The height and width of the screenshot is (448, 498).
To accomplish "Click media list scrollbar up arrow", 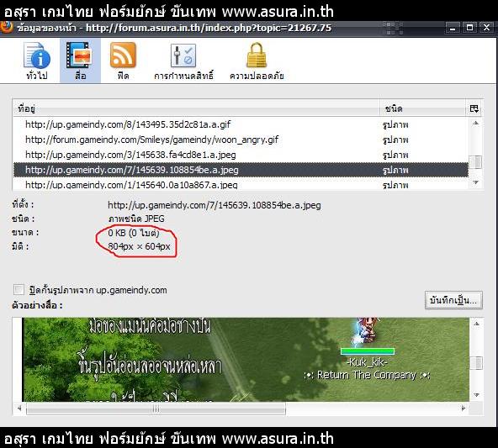I will 476,124.
